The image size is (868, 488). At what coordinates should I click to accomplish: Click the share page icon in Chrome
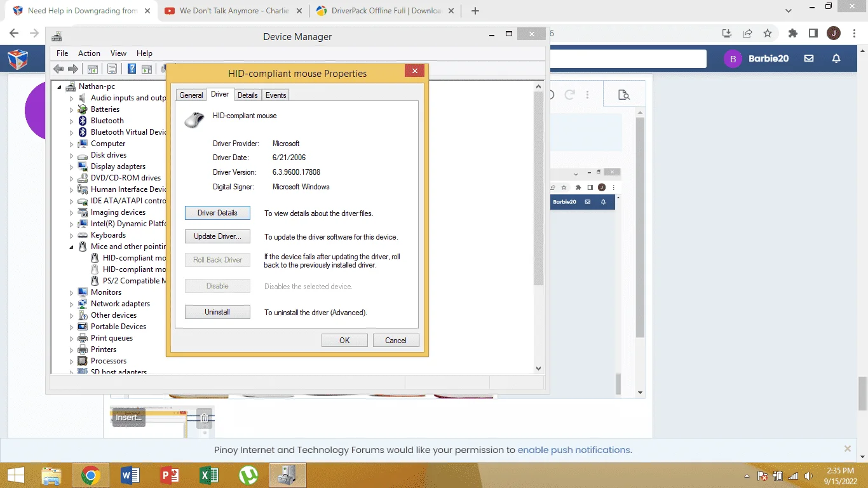[x=747, y=33]
